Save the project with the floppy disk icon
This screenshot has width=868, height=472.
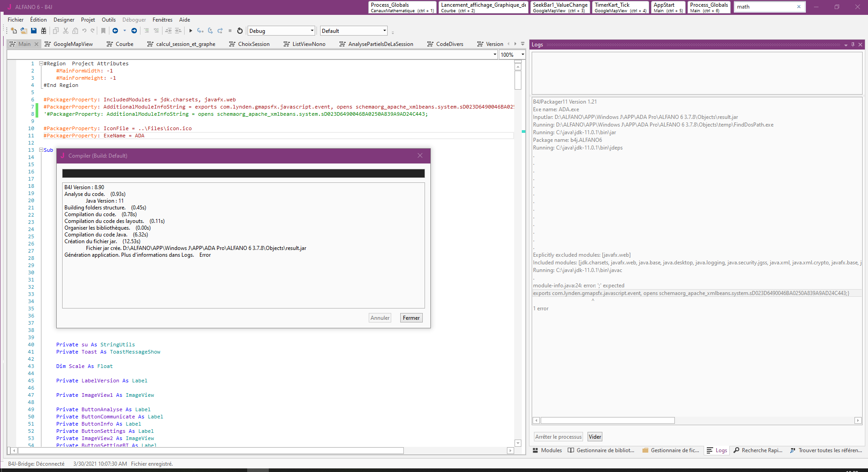(34, 31)
